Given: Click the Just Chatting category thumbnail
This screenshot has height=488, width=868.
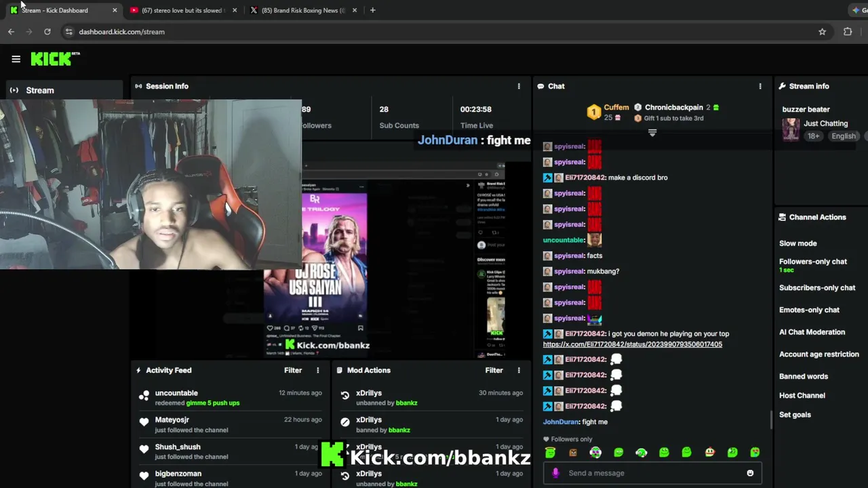Looking at the screenshot, I should (791, 129).
